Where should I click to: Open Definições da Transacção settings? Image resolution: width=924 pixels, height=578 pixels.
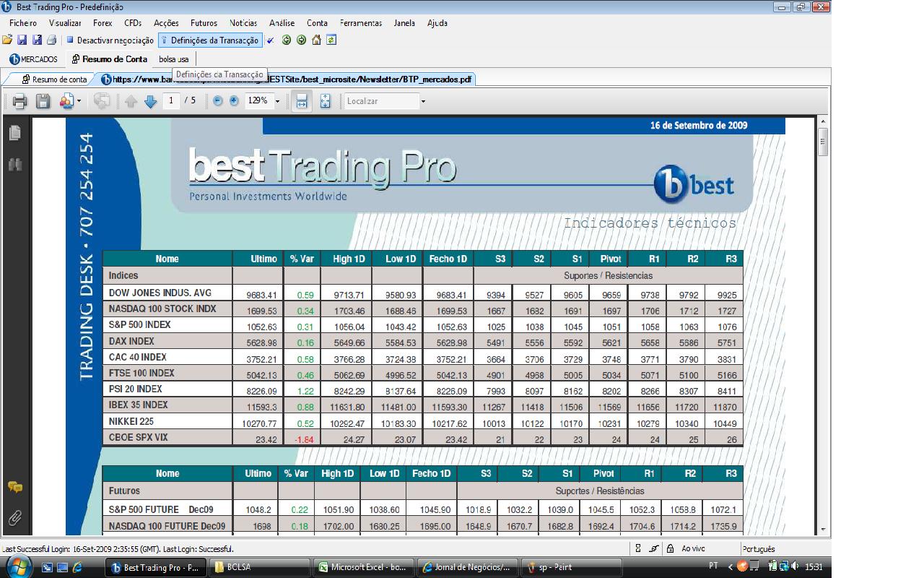pos(210,40)
